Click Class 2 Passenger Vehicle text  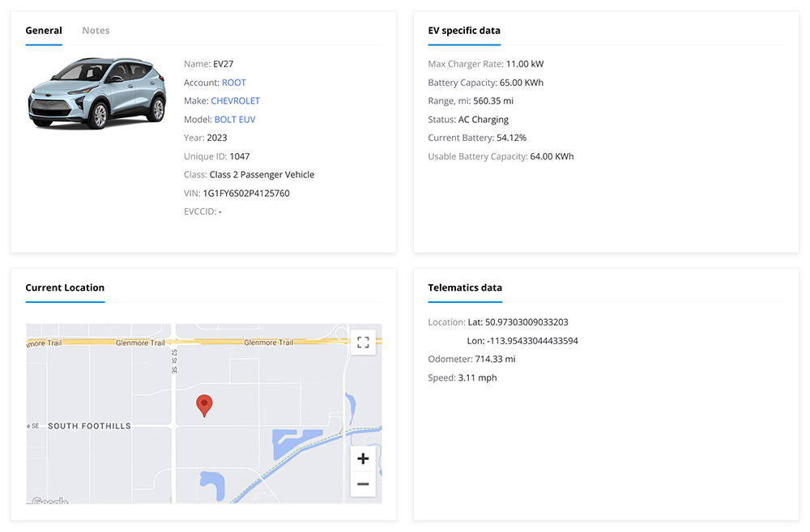pos(262,175)
